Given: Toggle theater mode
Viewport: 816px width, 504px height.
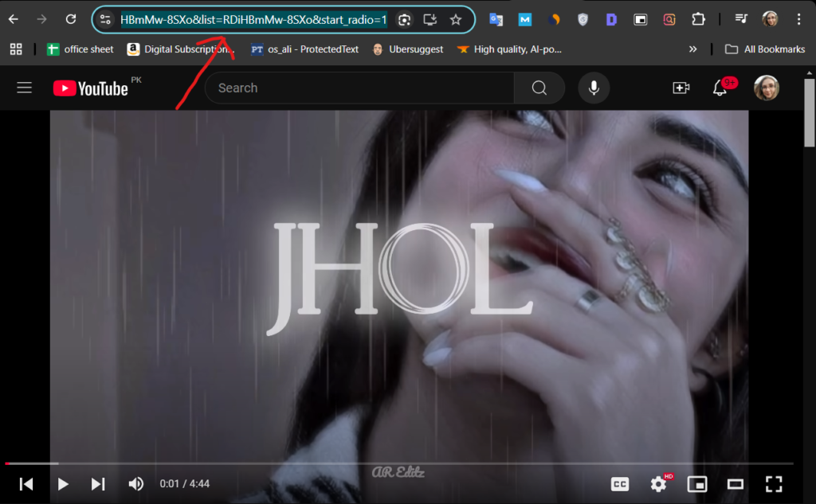Looking at the screenshot, I should 736,484.
